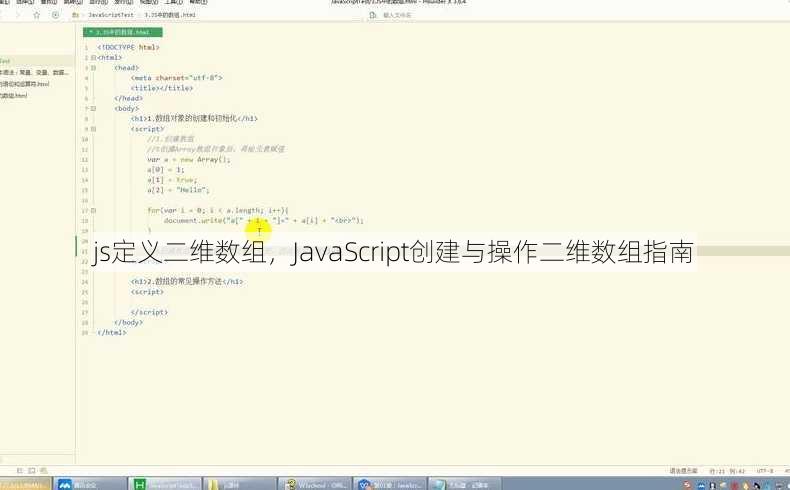The width and height of the screenshot is (790, 490).
Task: Click the document.write statement line
Action: coord(264,221)
